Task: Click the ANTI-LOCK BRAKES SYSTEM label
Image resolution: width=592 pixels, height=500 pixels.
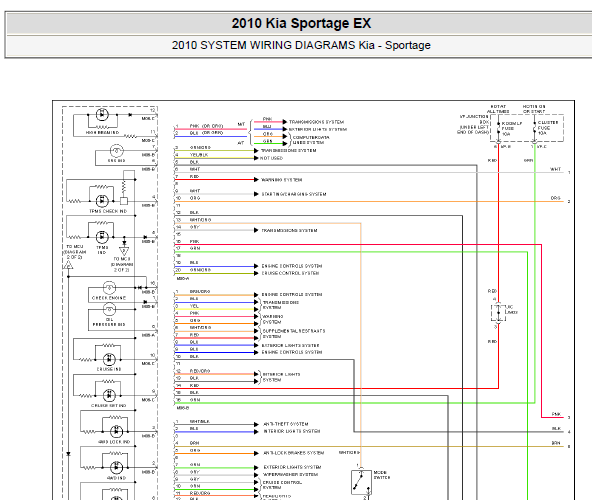Action: click(293, 453)
